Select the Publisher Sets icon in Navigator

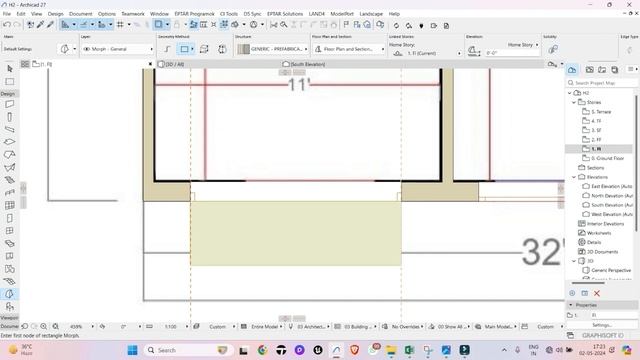point(615,70)
